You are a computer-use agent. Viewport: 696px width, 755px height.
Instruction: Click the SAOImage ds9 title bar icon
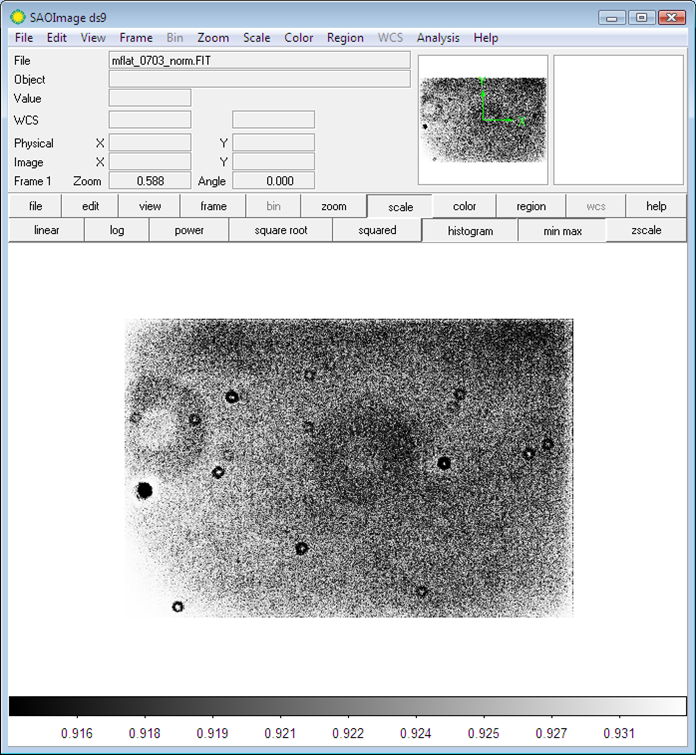[17, 17]
